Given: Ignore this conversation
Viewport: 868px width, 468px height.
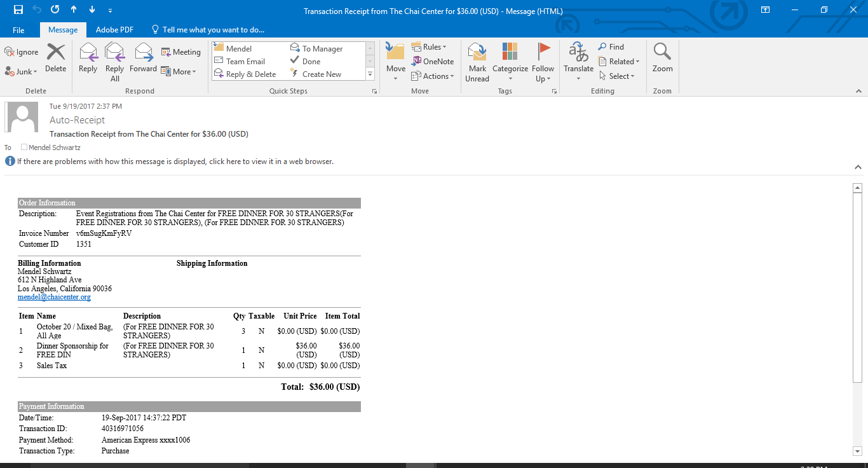Looking at the screenshot, I should pos(22,52).
